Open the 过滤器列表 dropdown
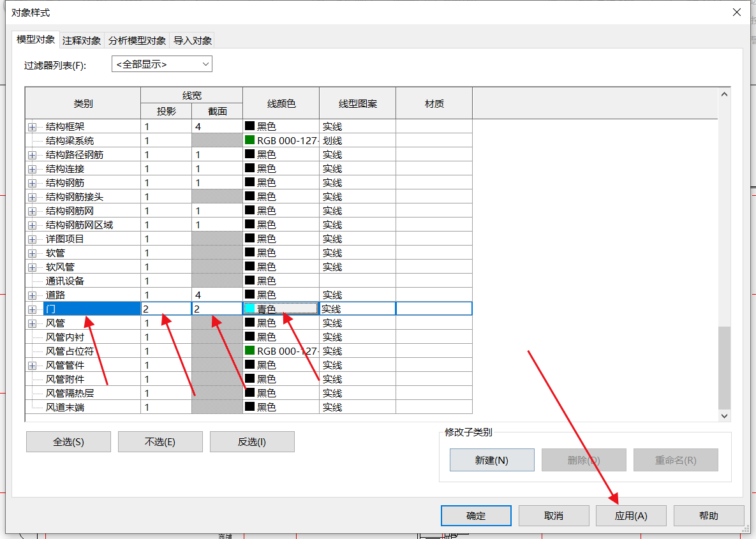Screen dimensions: 756x539 (x=161, y=64)
